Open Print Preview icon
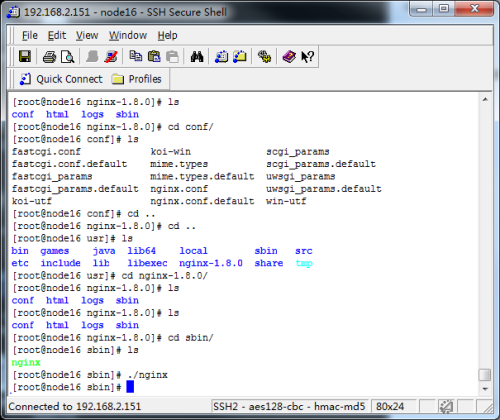Image resolution: width=500 pixels, height=420 pixels. pos(68,57)
